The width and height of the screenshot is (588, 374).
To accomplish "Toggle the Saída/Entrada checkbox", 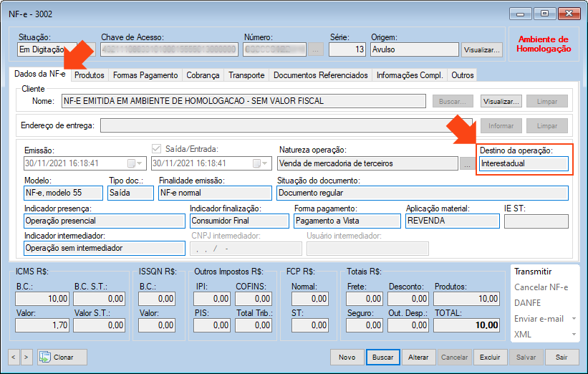I will [157, 149].
